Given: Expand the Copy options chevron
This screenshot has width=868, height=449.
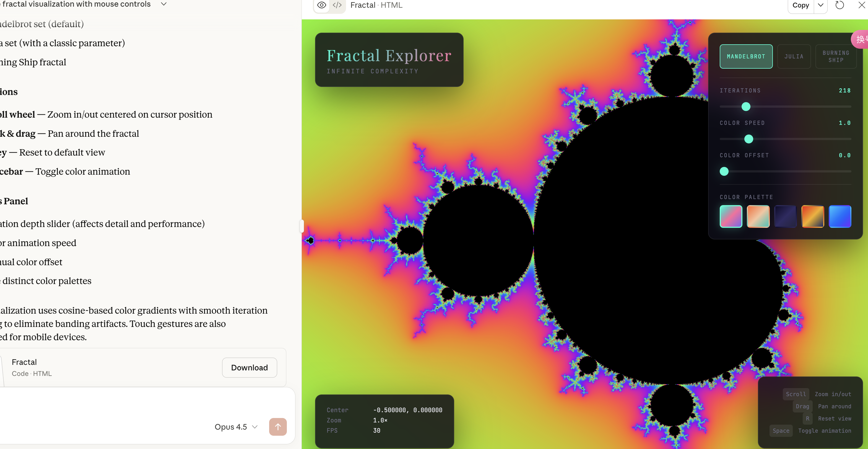Looking at the screenshot, I should coord(820,5).
